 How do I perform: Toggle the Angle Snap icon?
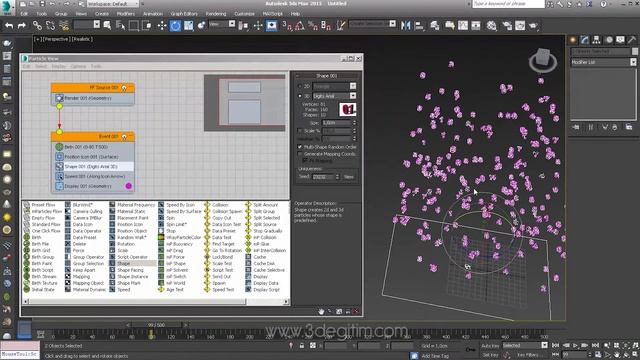300,26
